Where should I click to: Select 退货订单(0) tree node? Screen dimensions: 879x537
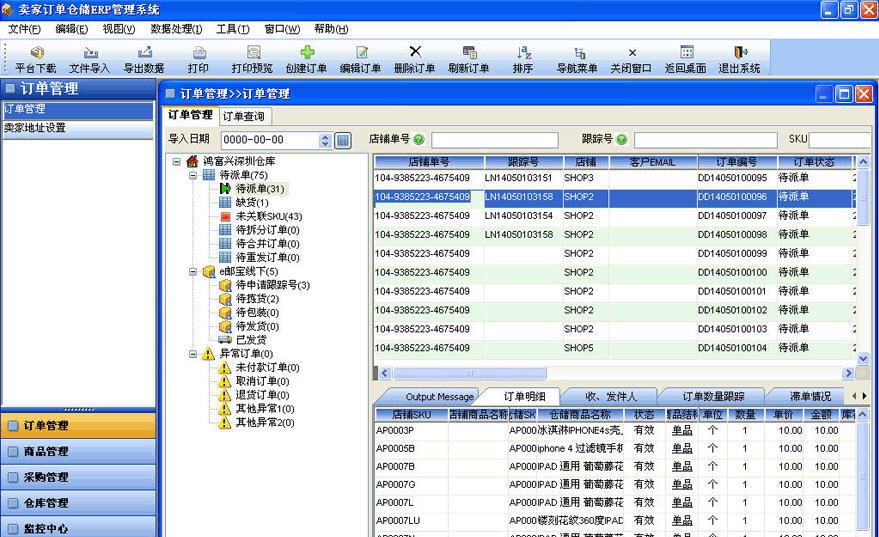tap(262, 395)
